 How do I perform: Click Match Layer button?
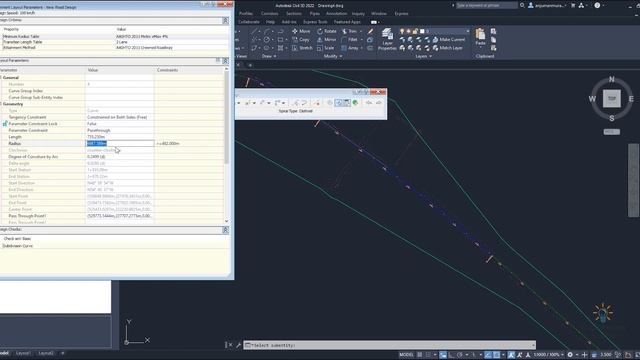(x=448, y=48)
